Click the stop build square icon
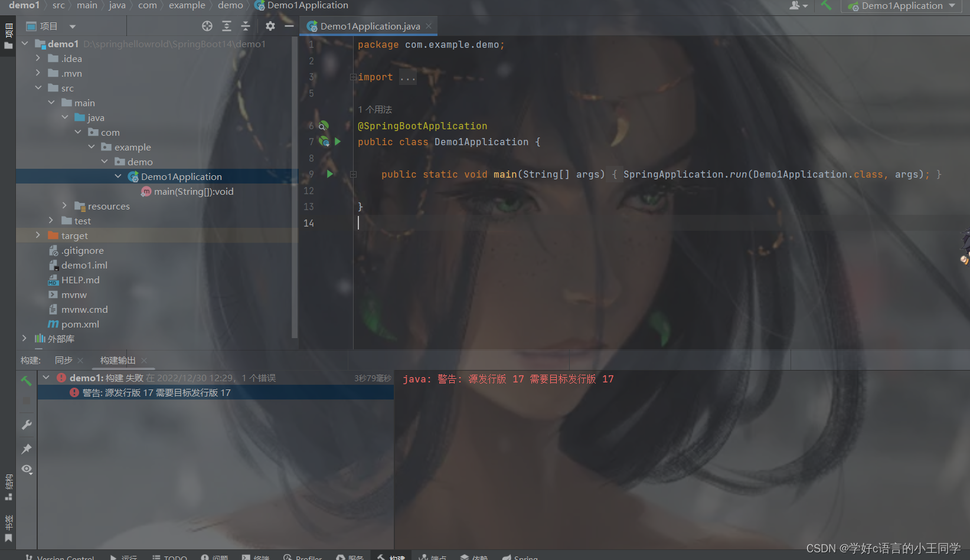 click(27, 401)
